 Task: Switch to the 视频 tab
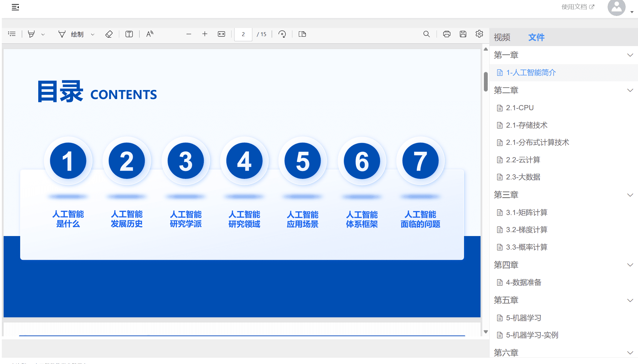tap(502, 37)
